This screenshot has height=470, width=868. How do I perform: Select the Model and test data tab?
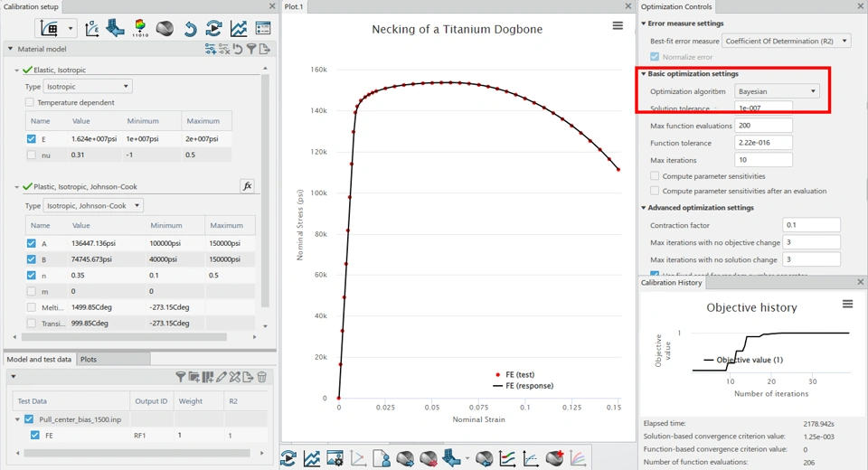coord(39,360)
